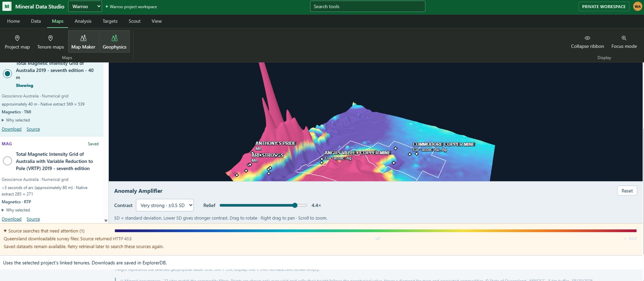Open Source link for VRTP dataset
This screenshot has height=281, width=644.
tap(33, 219)
